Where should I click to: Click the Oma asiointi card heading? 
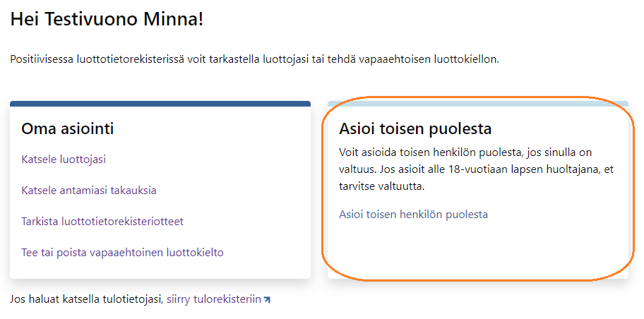tap(68, 128)
